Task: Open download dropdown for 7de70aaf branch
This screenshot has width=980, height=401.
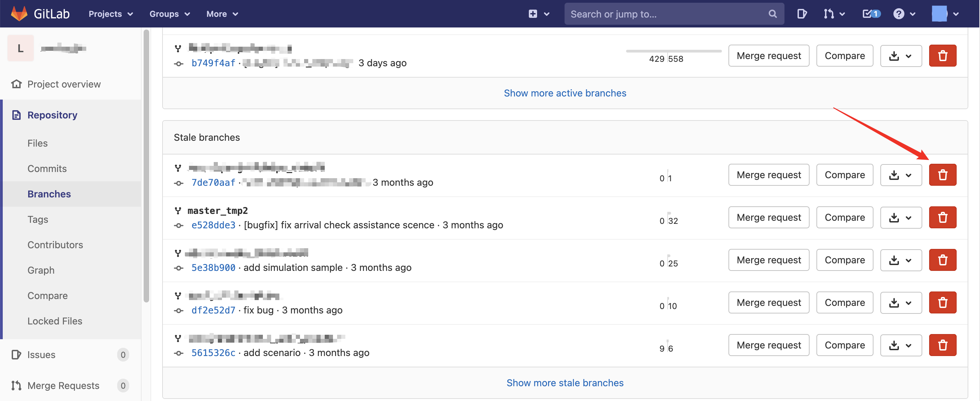Action: (x=901, y=175)
